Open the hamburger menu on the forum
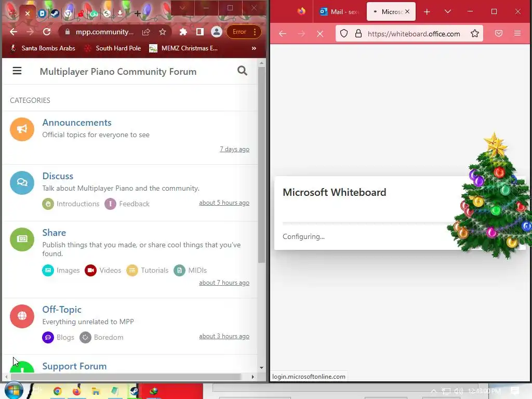 click(x=17, y=71)
